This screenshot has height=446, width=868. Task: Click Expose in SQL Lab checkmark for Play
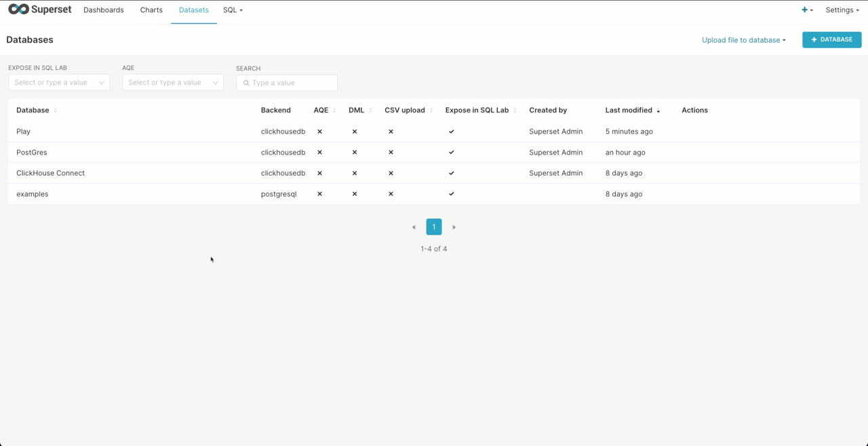pos(452,131)
